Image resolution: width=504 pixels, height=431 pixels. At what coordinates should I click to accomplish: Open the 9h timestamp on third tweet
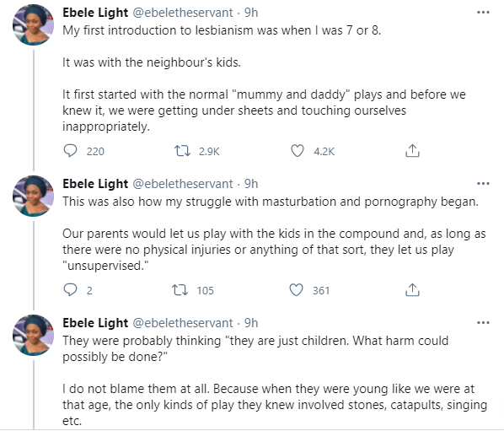(x=251, y=322)
